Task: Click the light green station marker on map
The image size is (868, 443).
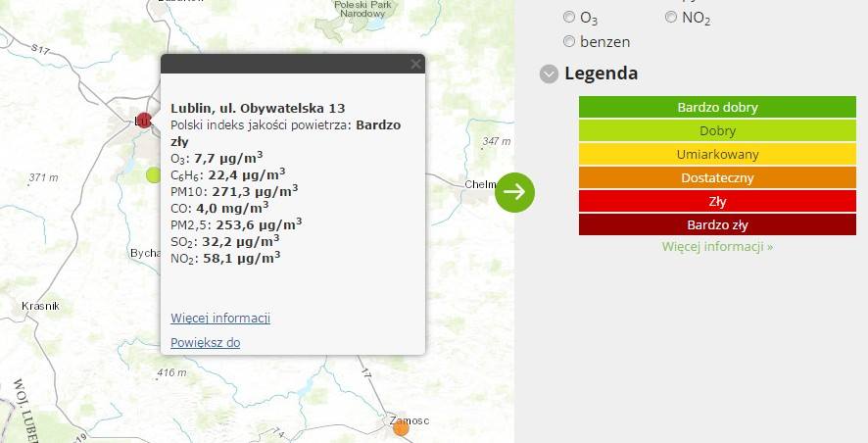Action: click(154, 175)
